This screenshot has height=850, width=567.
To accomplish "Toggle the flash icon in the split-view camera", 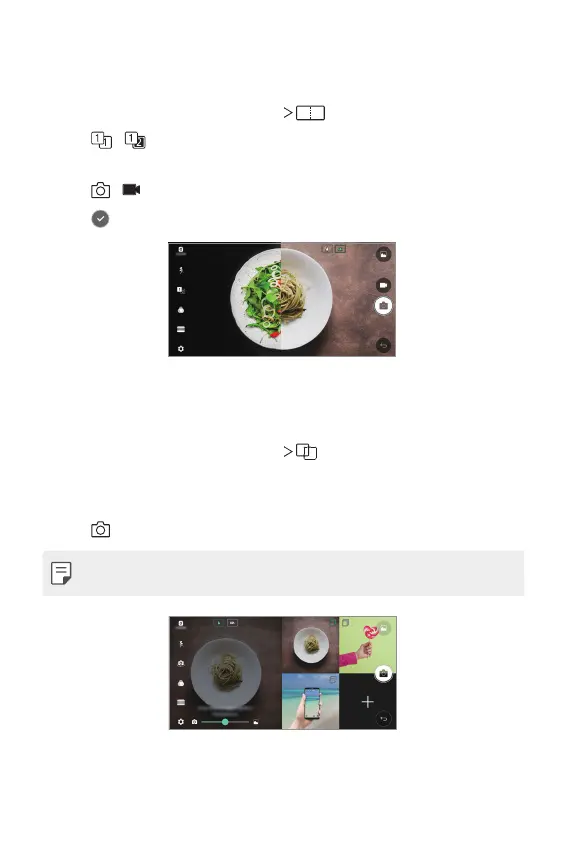I will 181,270.
